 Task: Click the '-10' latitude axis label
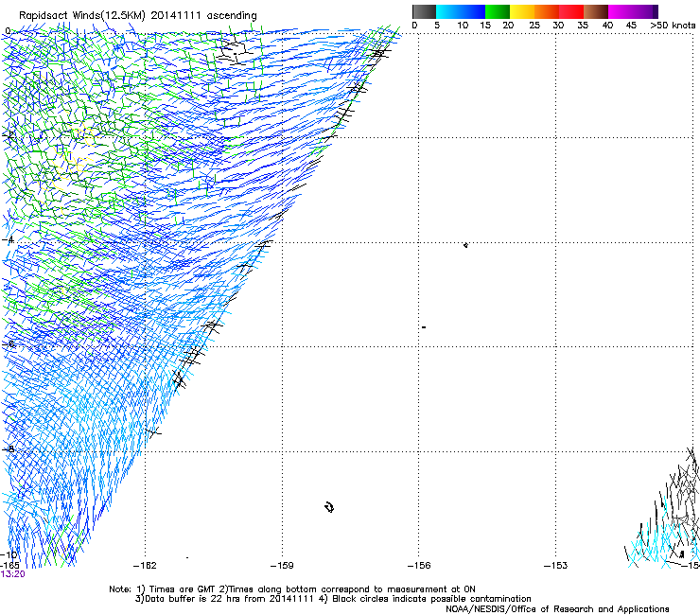coord(9,555)
